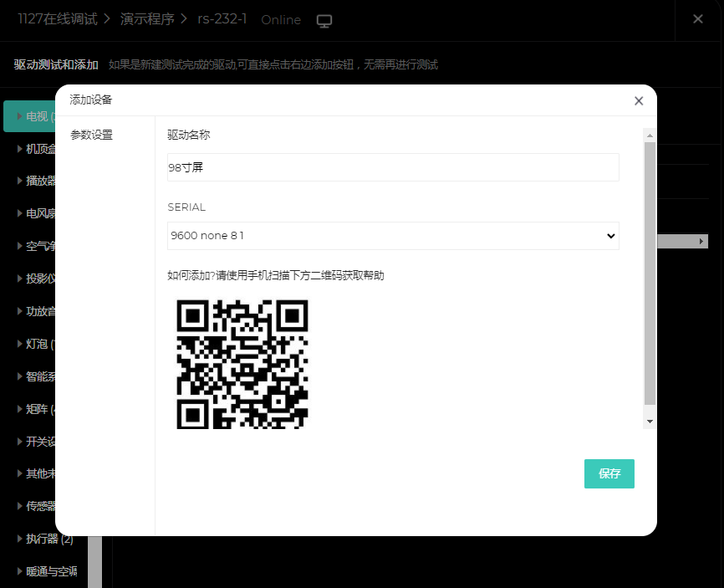This screenshot has height=588, width=724.
Task: Click the 驱动名称 input field
Action: 393,167
